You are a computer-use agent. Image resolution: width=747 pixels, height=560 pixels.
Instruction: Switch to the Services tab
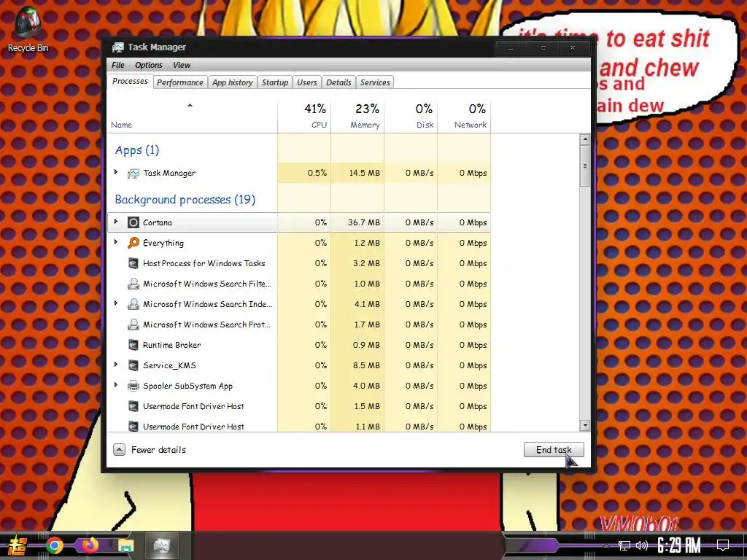tap(375, 82)
